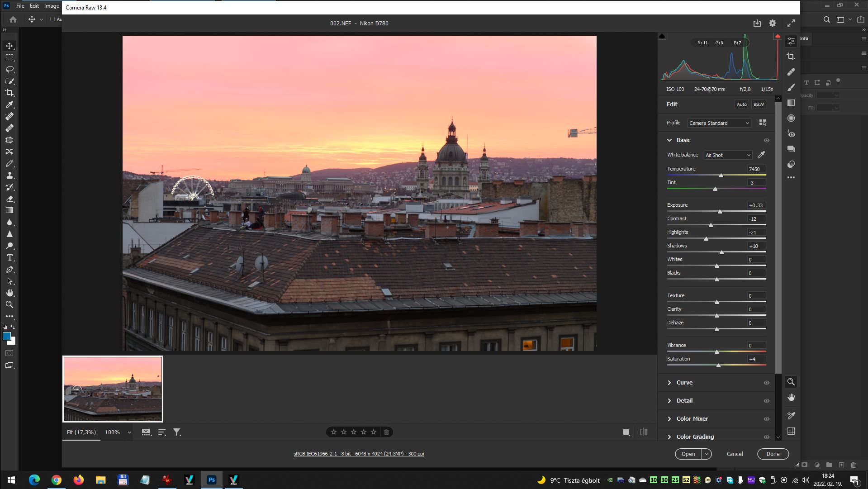Click the save image download icon
868x489 pixels.
coord(757,23)
